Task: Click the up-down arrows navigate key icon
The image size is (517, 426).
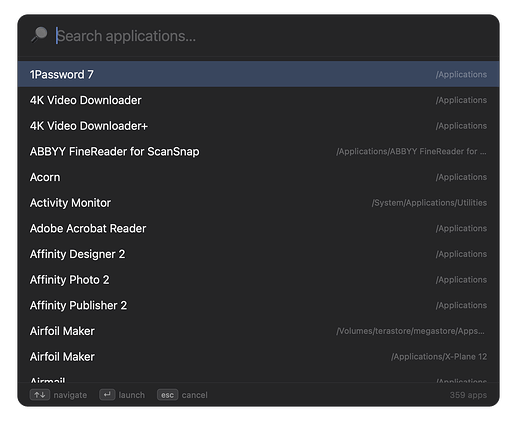Action: point(40,395)
